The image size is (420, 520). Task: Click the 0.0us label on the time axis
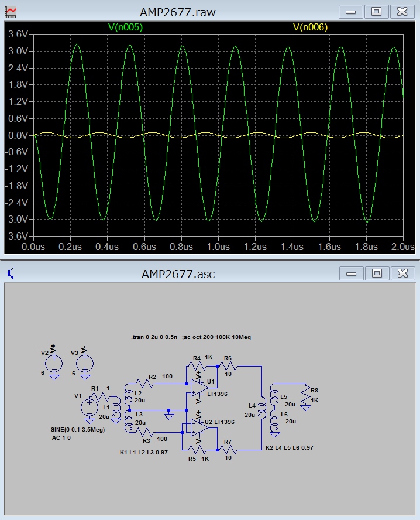[x=33, y=247]
